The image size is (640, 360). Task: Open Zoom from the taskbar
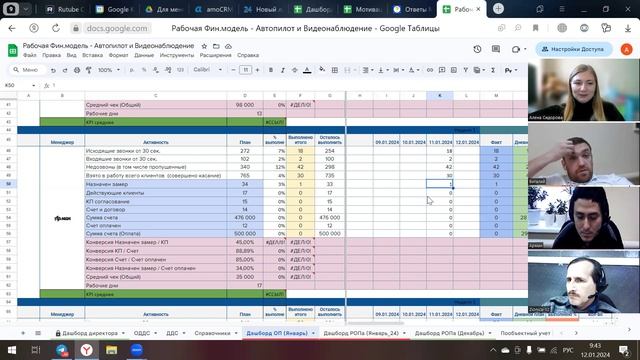pos(136,350)
